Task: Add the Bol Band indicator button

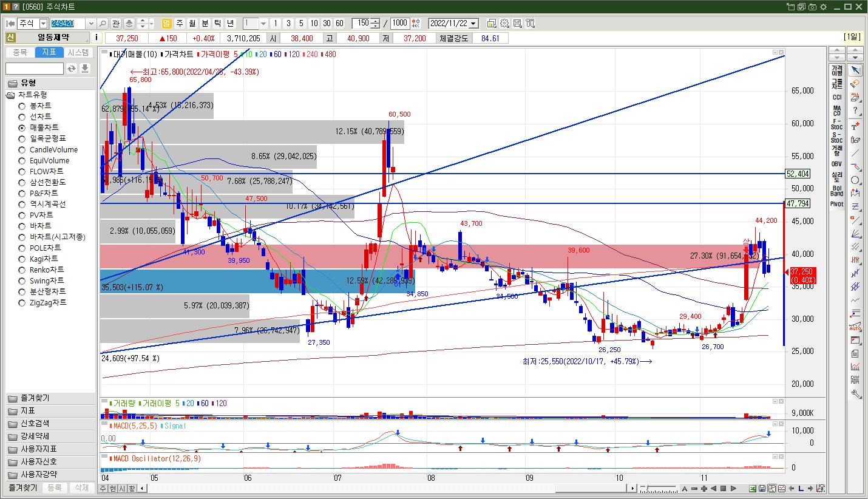Action: 837,191
